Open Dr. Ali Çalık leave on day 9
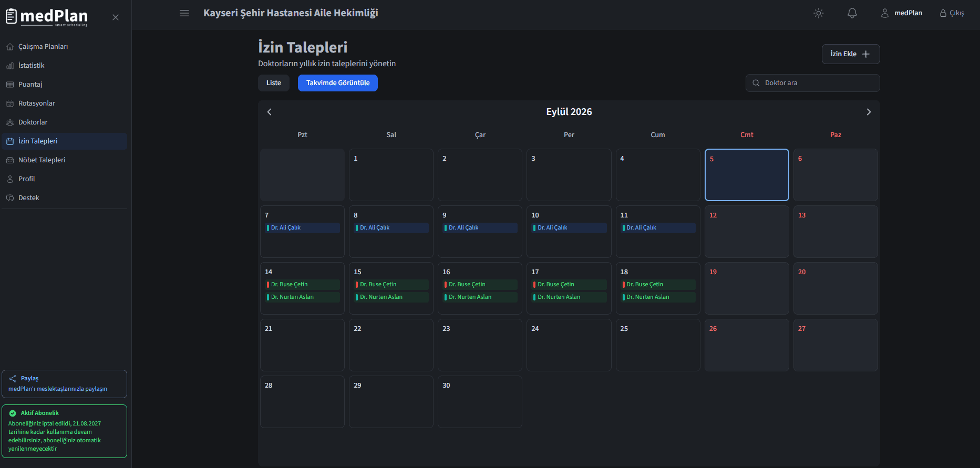This screenshot has width=980, height=468. point(480,228)
